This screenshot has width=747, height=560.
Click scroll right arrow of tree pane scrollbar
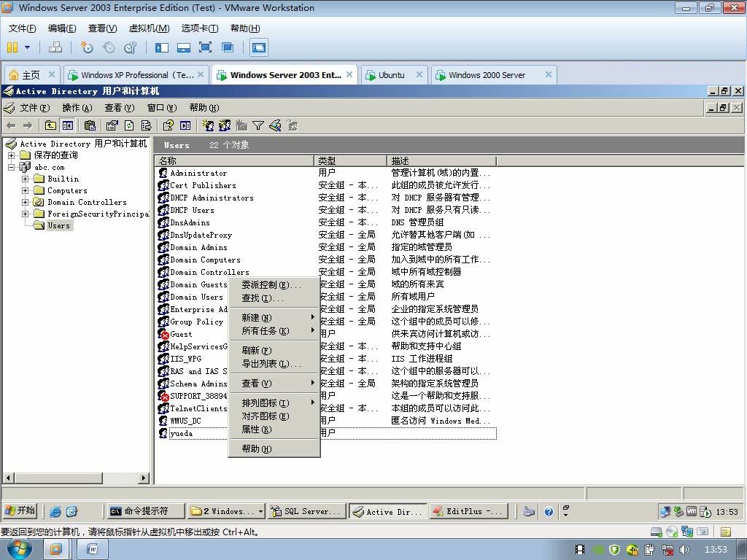144,478
